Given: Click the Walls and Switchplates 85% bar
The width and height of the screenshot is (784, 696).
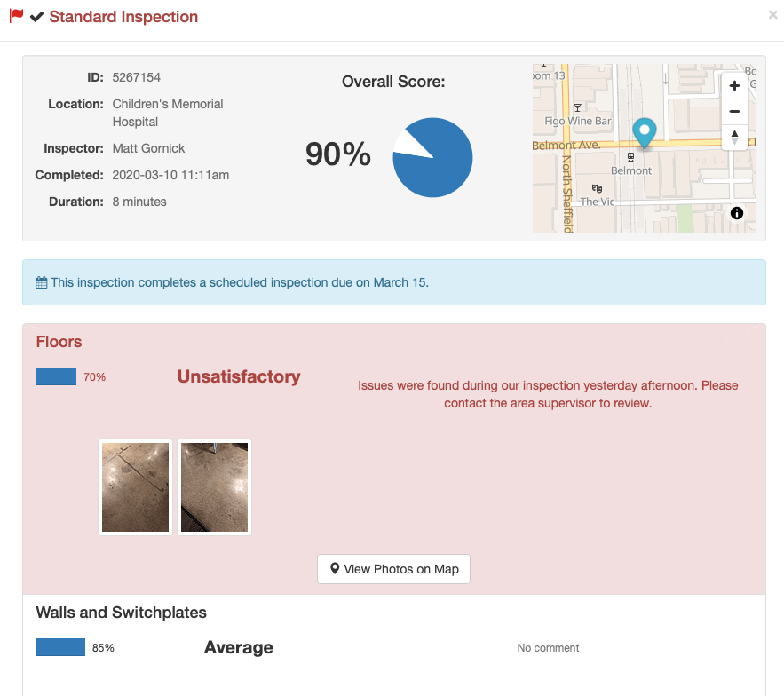Looking at the screenshot, I should 60,647.
